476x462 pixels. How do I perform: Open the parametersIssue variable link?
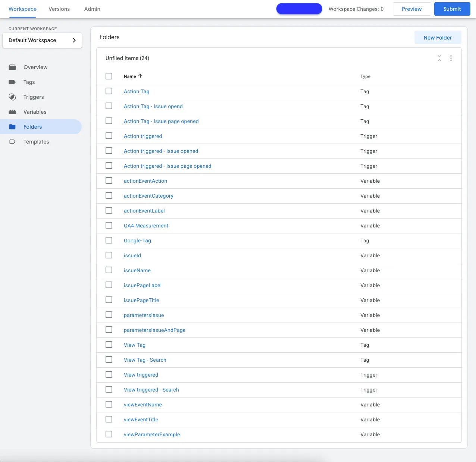[x=144, y=315]
